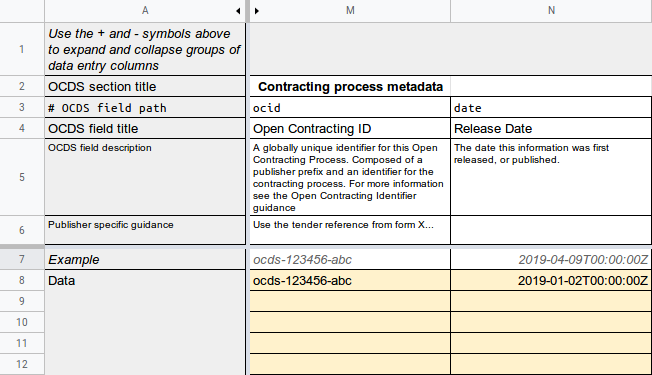652x375 pixels.
Task: Select data cell containing ocds-123456-abc in row 8
Action: (350, 281)
